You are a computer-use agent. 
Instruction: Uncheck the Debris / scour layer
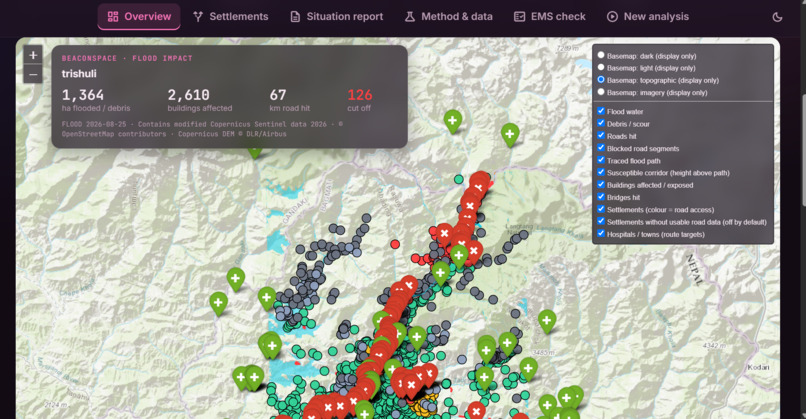[x=600, y=123]
